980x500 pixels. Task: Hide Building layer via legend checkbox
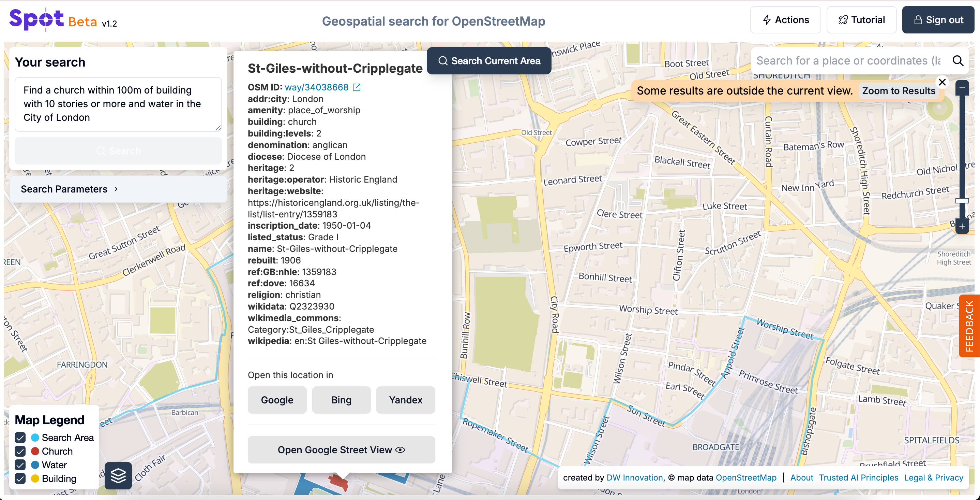click(x=20, y=479)
